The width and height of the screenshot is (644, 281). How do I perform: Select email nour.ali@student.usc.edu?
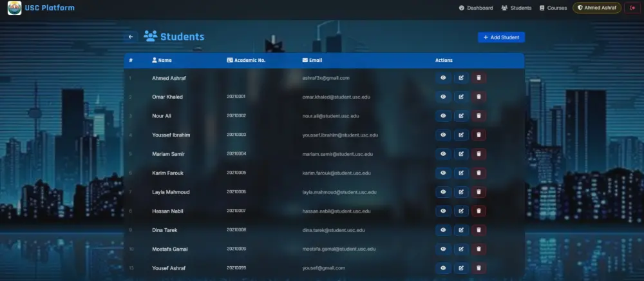click(330, 116)
